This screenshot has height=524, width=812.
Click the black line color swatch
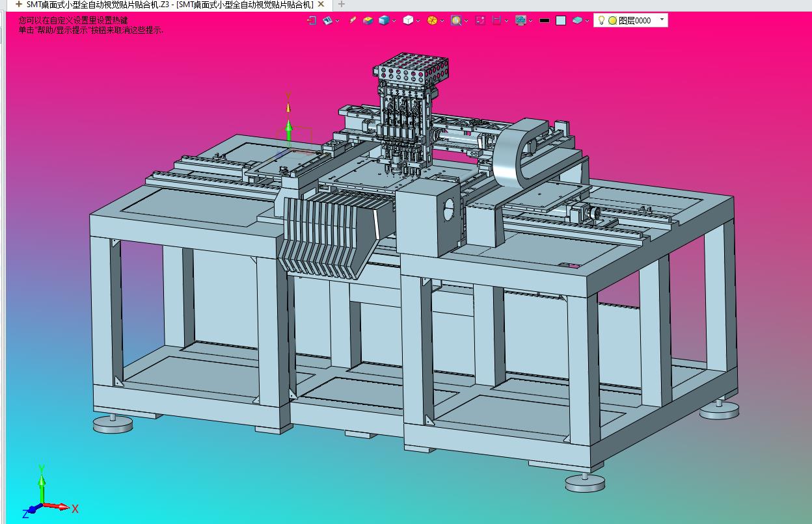click(x=545, y=21)
